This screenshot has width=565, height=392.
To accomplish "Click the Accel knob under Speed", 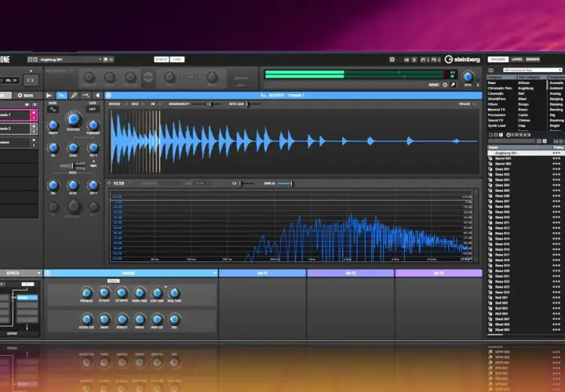I will tap(73, 185).
